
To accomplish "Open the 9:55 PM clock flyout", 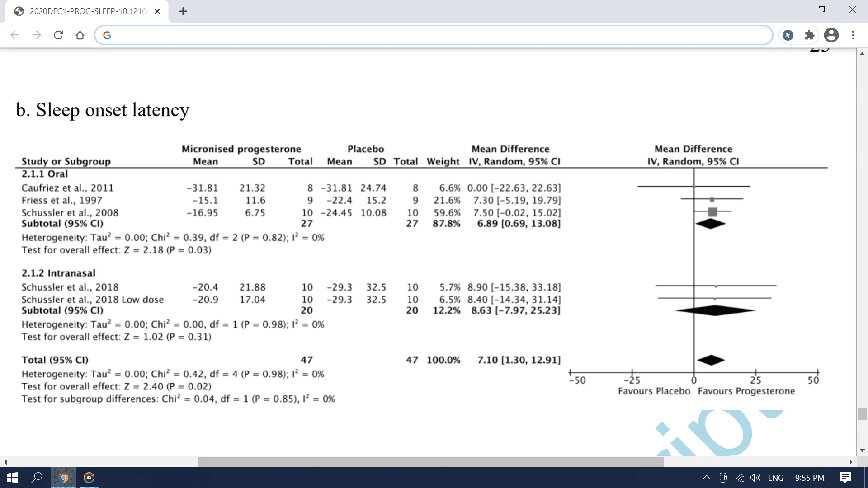I will click(810, 478).
